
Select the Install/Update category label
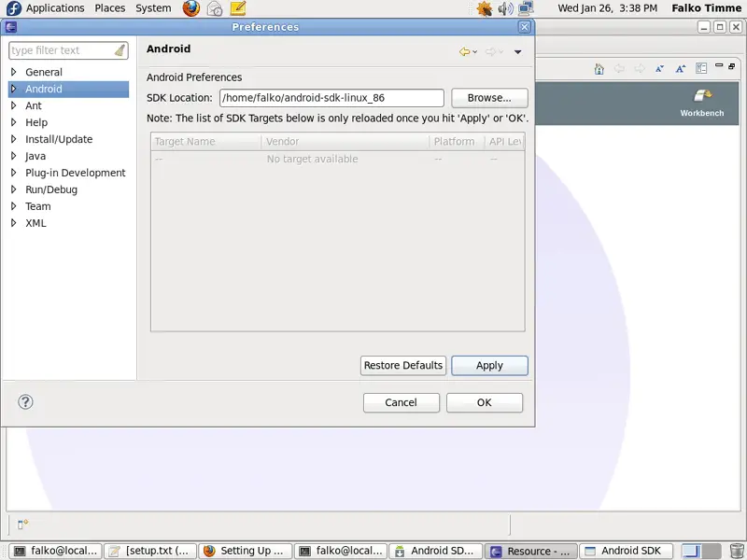[59, 139]
